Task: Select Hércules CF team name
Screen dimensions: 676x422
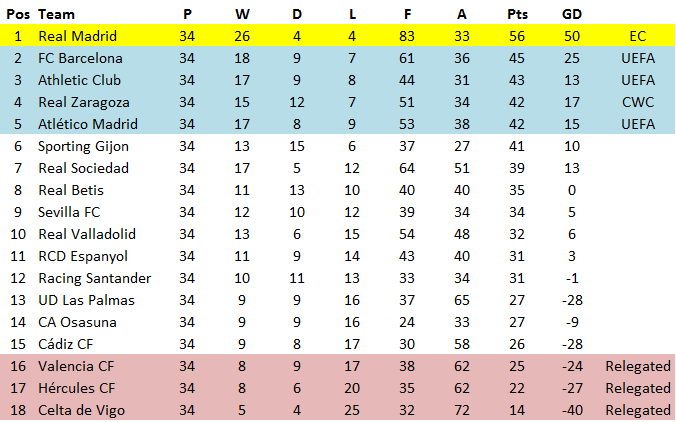Action: pos(77,388)
